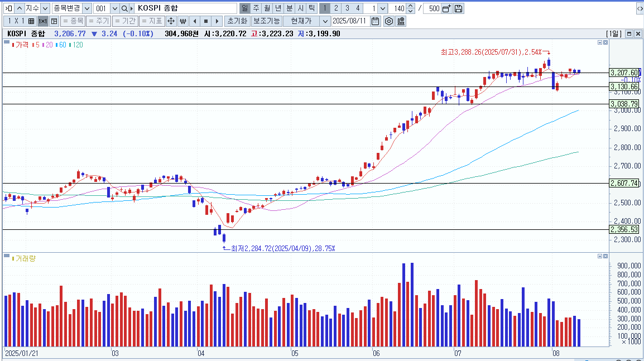Viewport: 644px width, 361px height.
Task: Open the 보조기능 auxiliary functions button
Action: click(266, 21)
